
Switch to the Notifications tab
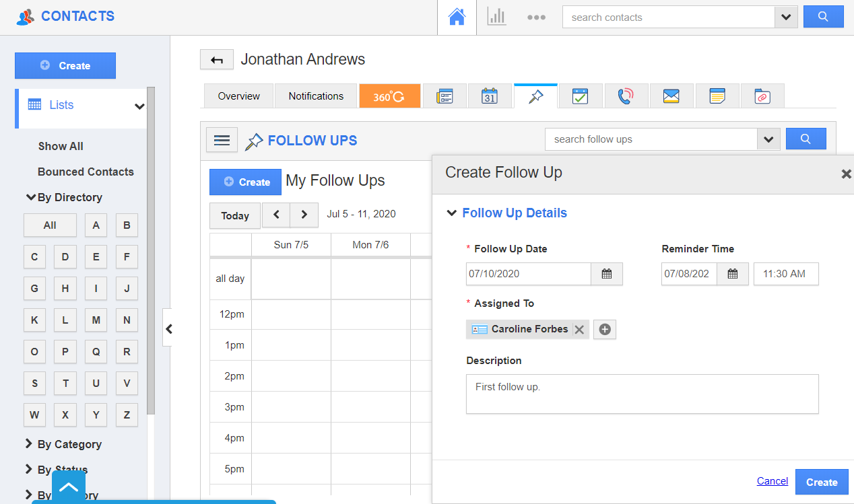pyautogui.click(x=315, y=96)
